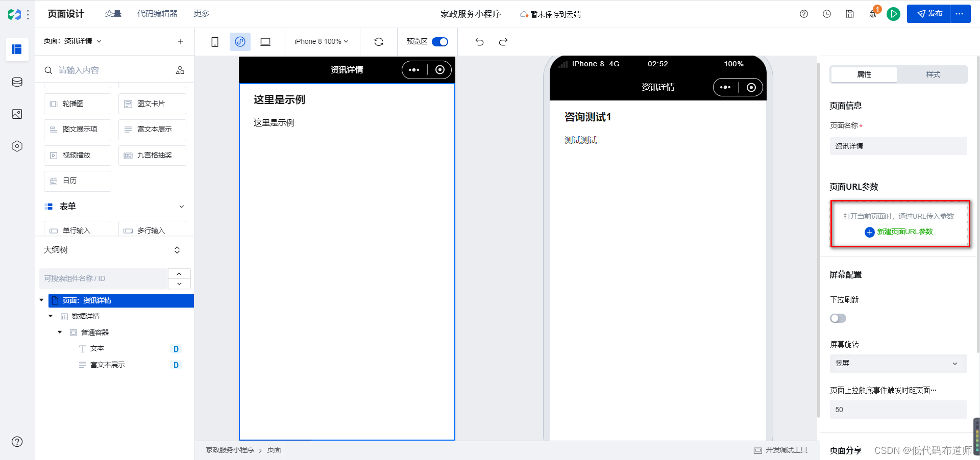Click the editor canvas capsule ellipsis button
The image size is (980, 460).
point(414,70)
